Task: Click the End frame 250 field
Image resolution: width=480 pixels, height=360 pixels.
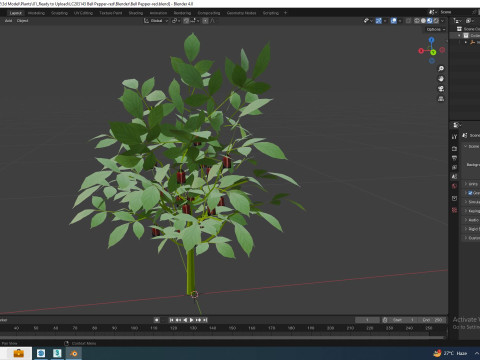Action: 432,320
